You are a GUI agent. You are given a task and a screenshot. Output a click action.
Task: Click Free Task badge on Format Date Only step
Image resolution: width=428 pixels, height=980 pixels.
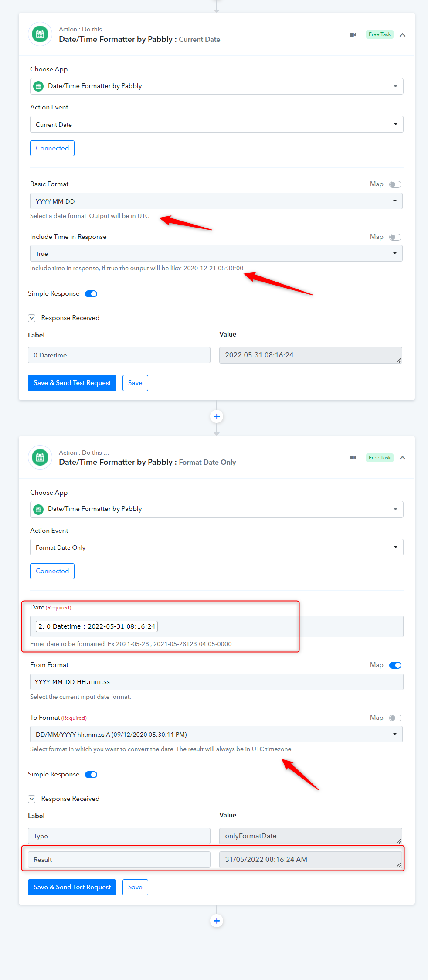(380, 457)
